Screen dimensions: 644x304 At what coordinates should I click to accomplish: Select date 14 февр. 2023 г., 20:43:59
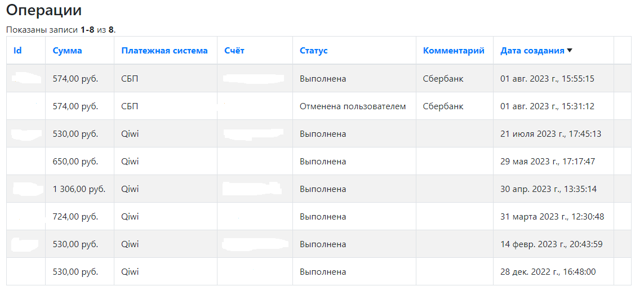(x=551, y=244)
